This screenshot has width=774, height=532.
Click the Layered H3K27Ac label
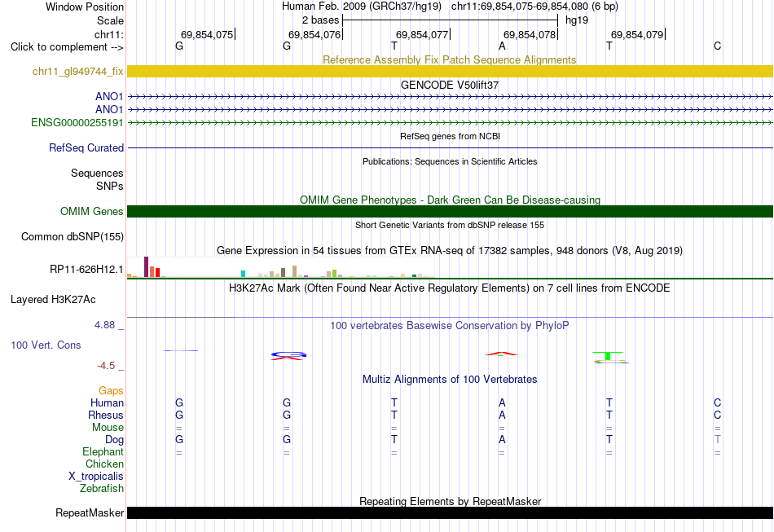tap(53, 300)
